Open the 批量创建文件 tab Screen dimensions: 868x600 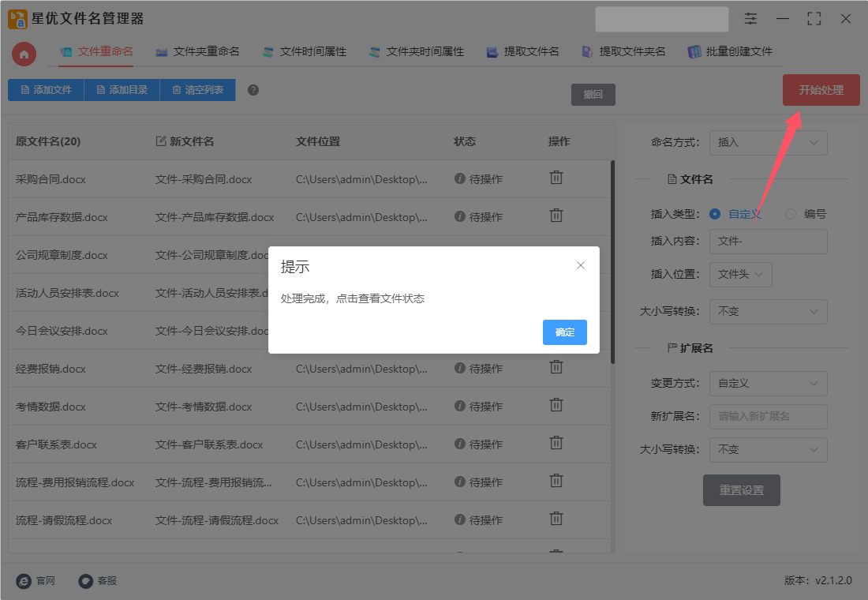click(x=730, y=52)
